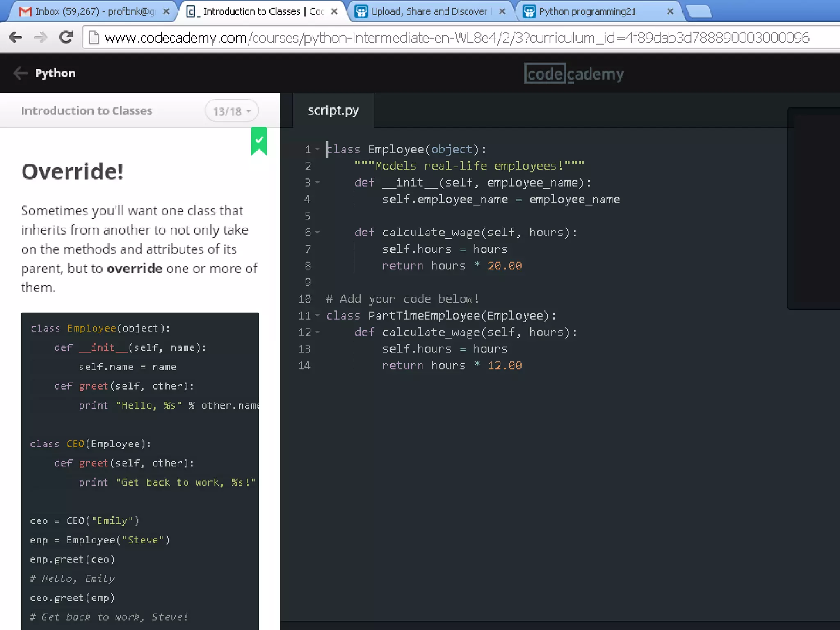The image size is (840, 630).
Task: Close the Introduction to Classes tab
Action: [x=334, y=11]
